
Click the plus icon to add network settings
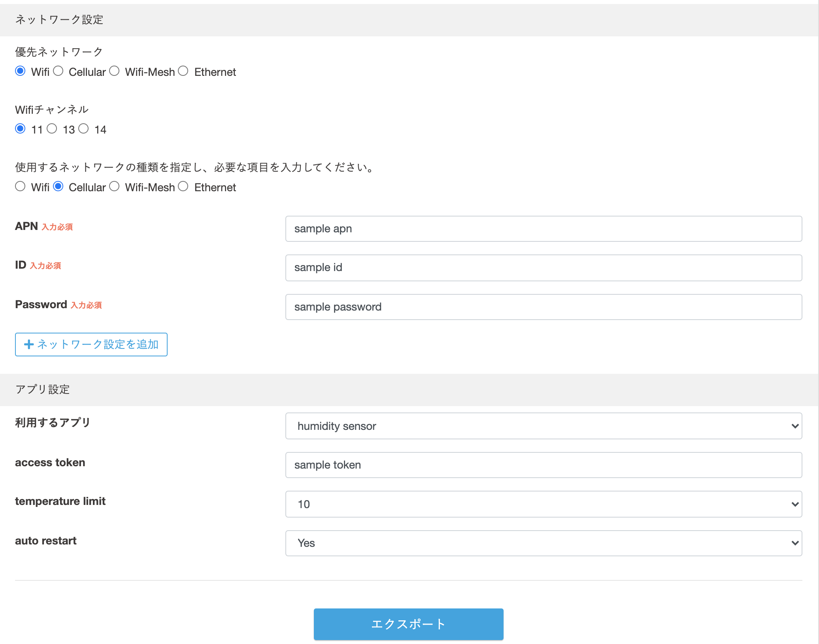click(x=28, y=344)
